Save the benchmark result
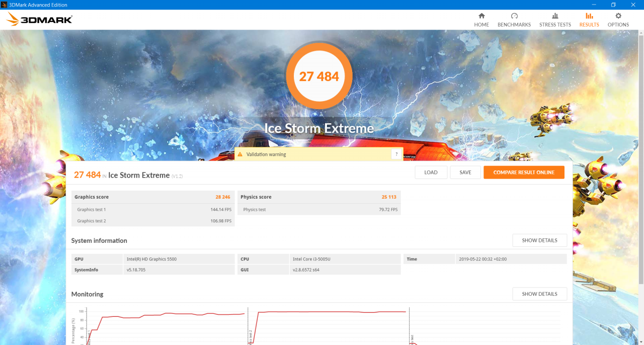Viewport: 644px width, 345px height. pos(465,172)
